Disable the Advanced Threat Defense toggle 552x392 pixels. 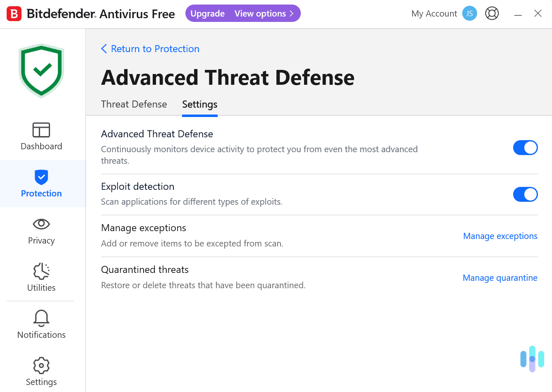[x=525, y=148]
